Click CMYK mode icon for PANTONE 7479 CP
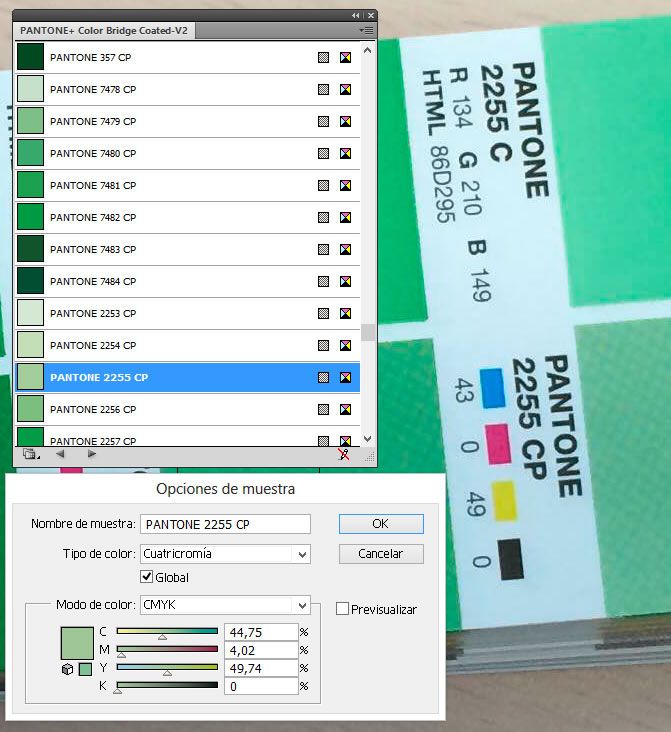The width and height of the screenshot is (671, 732). coord(346,121)
